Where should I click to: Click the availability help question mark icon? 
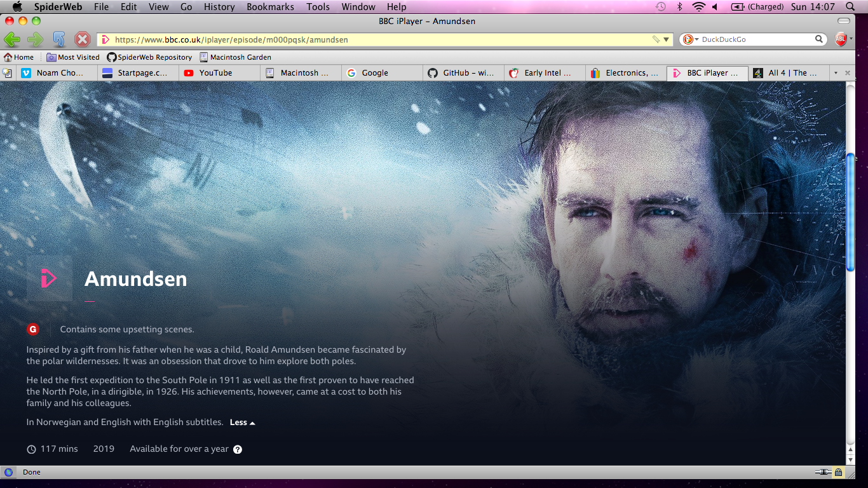click(238, 449)
